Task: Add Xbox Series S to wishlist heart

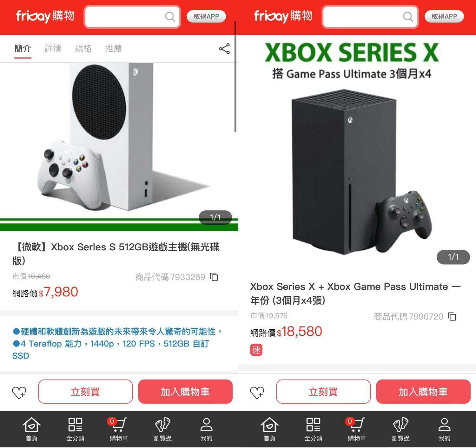Action: point(19,392)
